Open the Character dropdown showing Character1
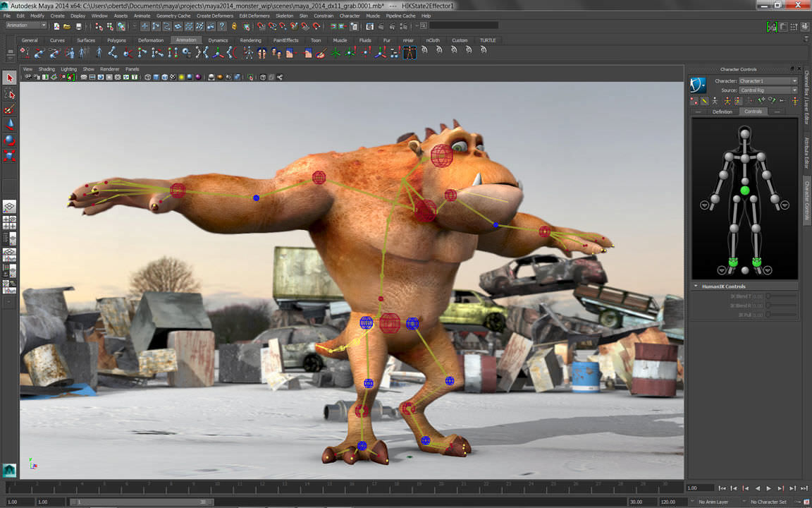The width and height of the screenshot is (812, 508). tap(768, 81)
